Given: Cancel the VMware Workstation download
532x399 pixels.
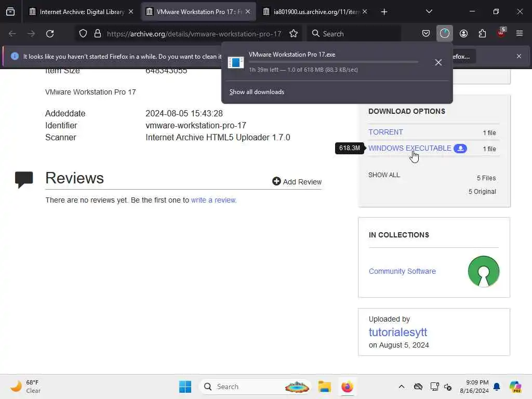Looking at the screenshot, I should 438,62.
